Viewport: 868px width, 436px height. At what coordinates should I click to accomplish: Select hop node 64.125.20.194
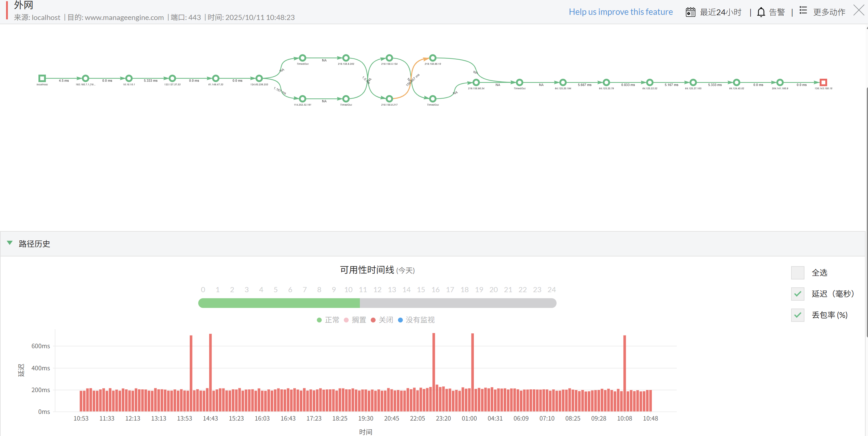(x=562, y=82)
